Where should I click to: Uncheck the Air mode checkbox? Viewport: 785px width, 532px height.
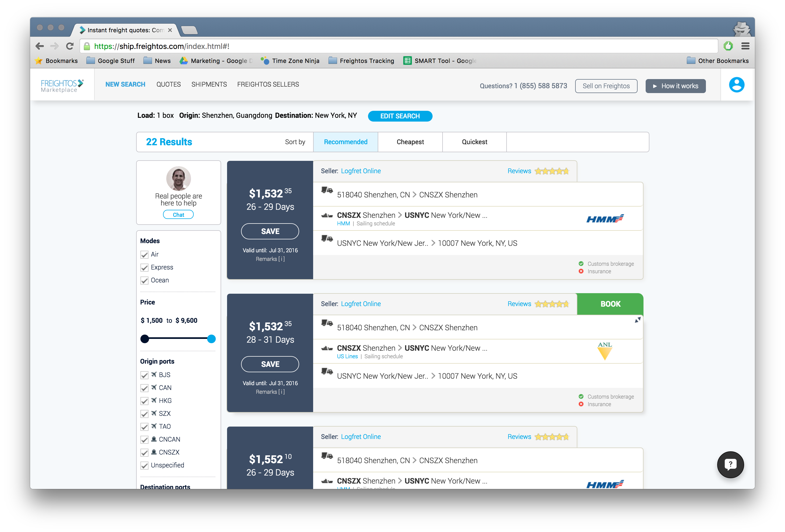point(144,255)
